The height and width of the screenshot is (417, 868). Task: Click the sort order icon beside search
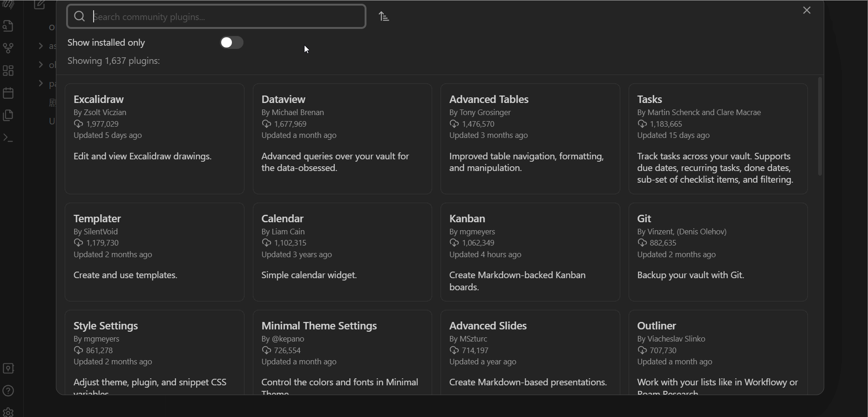click(x=384, y=17)
